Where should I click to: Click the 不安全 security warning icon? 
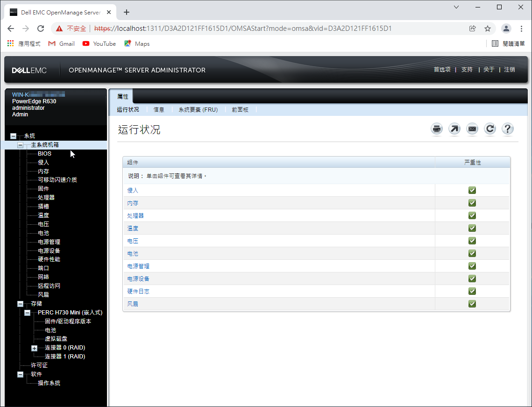click(x=59, y=29)
